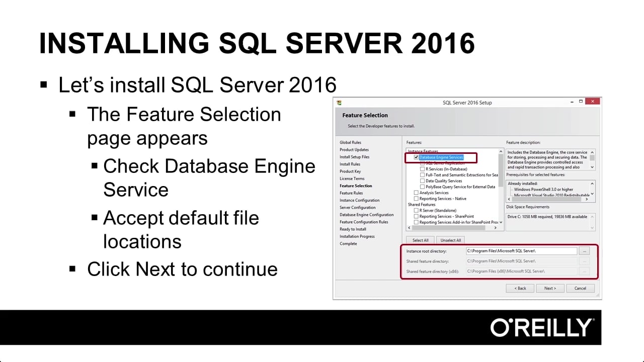
Task: Click the Shared Features group label
Action: coord(422,205)
